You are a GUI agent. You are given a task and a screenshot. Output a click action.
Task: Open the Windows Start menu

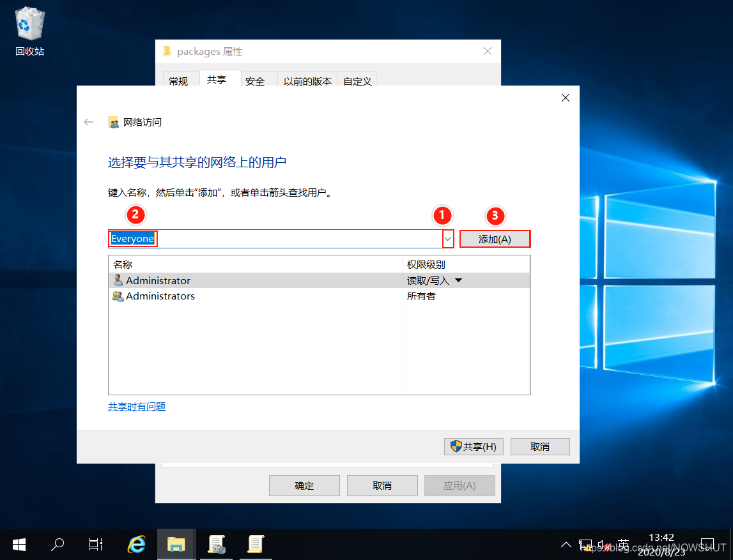click(19, 545)
